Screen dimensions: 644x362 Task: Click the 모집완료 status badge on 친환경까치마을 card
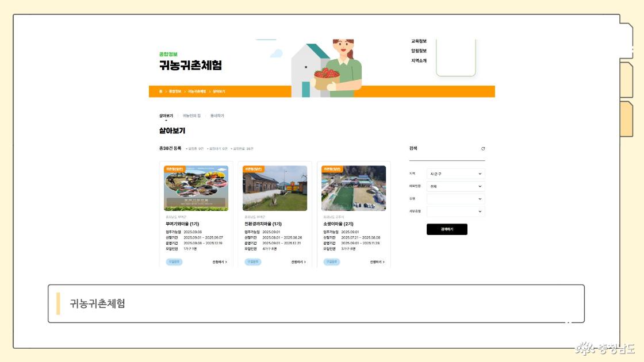tap(253, 262)
